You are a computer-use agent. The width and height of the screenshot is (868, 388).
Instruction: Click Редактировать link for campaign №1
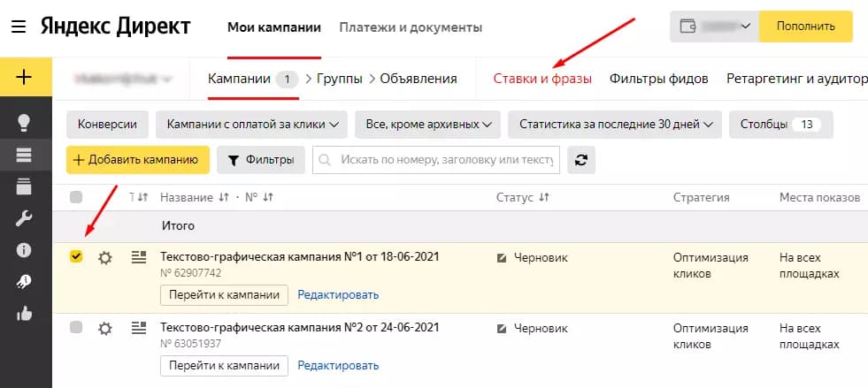coord(338,295)
